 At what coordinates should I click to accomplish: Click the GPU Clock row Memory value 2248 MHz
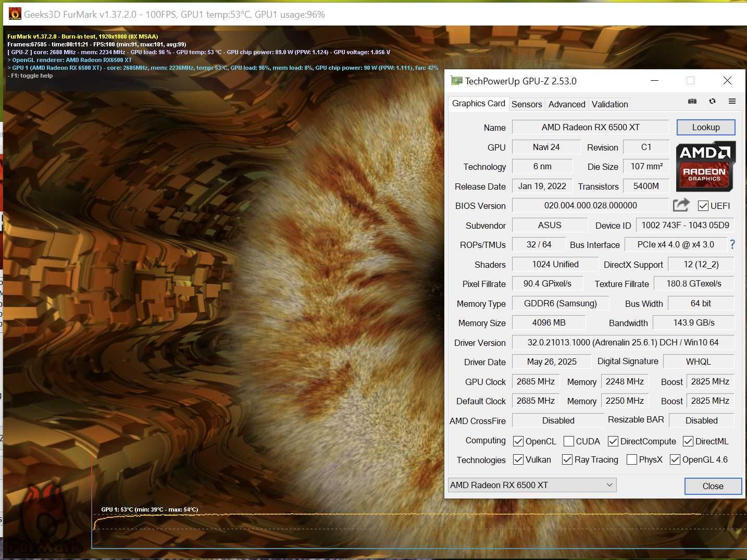(625, 381)
